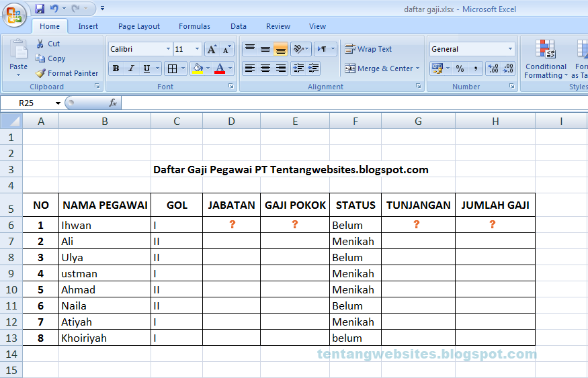
Task: Align text to the right
Action: tap(280, 68)
